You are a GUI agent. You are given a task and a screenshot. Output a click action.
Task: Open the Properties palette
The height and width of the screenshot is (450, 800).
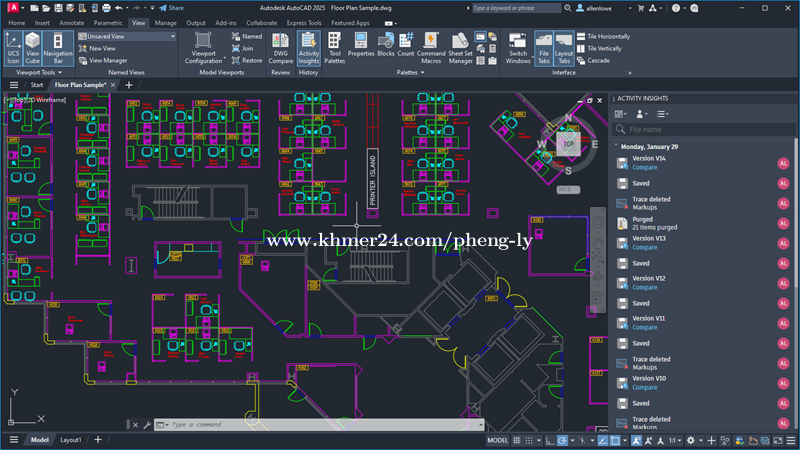[x=361, y=44]
